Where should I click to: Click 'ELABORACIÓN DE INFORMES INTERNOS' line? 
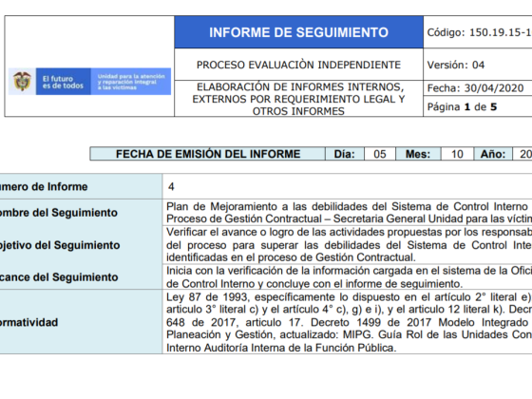300,87
